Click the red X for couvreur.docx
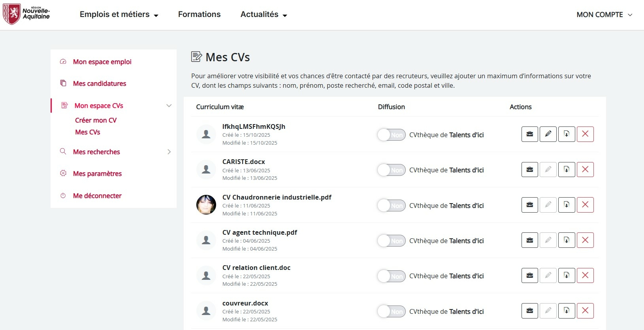The image size is (644, 330). (585, 311)
